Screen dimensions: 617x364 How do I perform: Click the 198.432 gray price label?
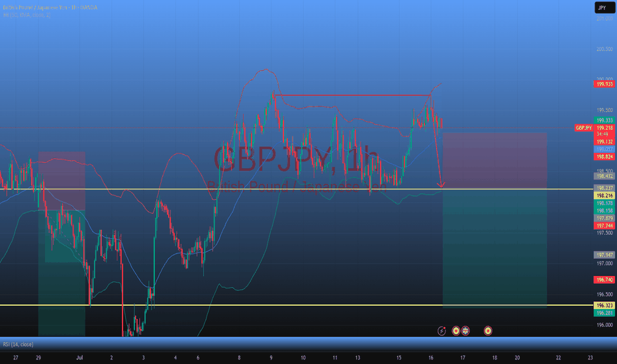coord(604,176)
